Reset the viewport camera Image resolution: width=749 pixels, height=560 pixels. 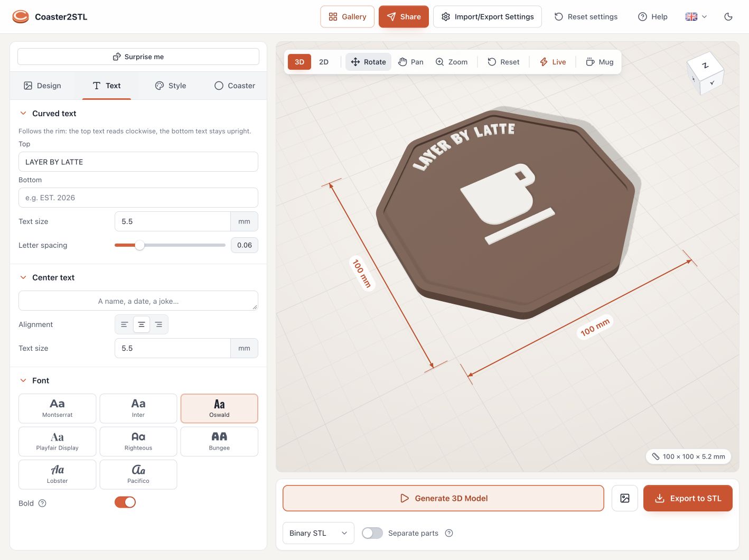503,62
